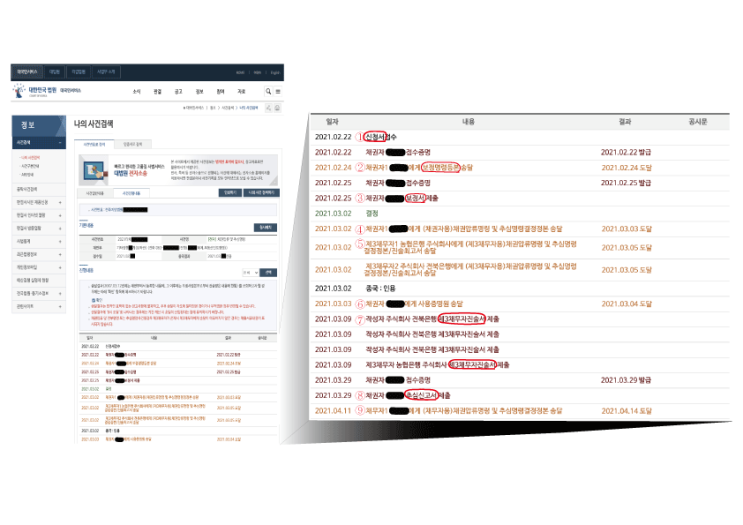Viewport: 743px width, 525px height.
Task: Click the '제3채무자1 농협은행 주식회사' 송달 row
Action: (519, 247)
